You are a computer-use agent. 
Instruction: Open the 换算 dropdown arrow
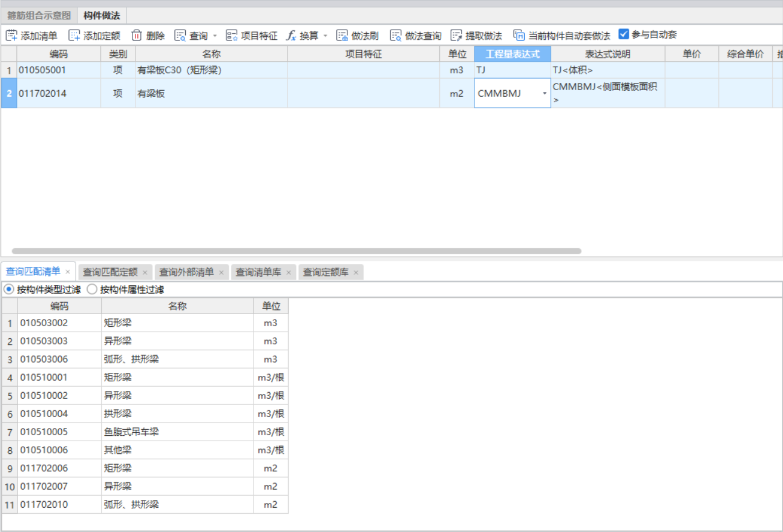click(325, 36)
